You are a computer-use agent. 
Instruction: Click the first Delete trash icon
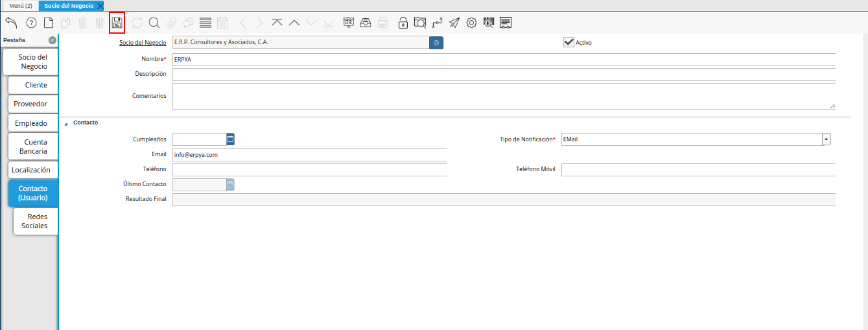click(x=82, y=23)
